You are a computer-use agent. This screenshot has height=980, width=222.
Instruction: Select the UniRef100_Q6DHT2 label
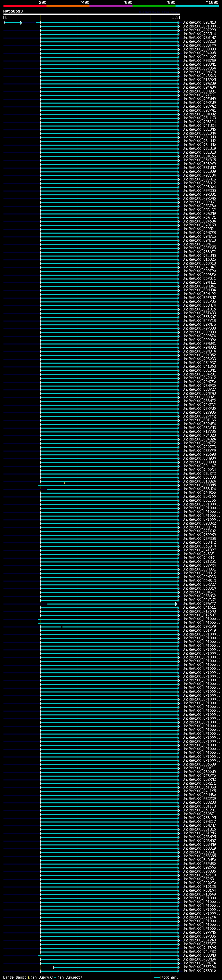point(199,543)
